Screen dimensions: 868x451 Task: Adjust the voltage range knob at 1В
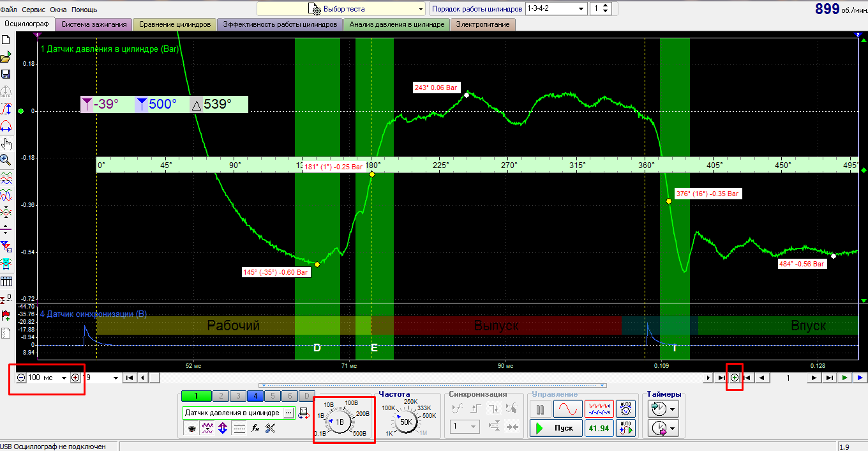[x=340, y=422]
